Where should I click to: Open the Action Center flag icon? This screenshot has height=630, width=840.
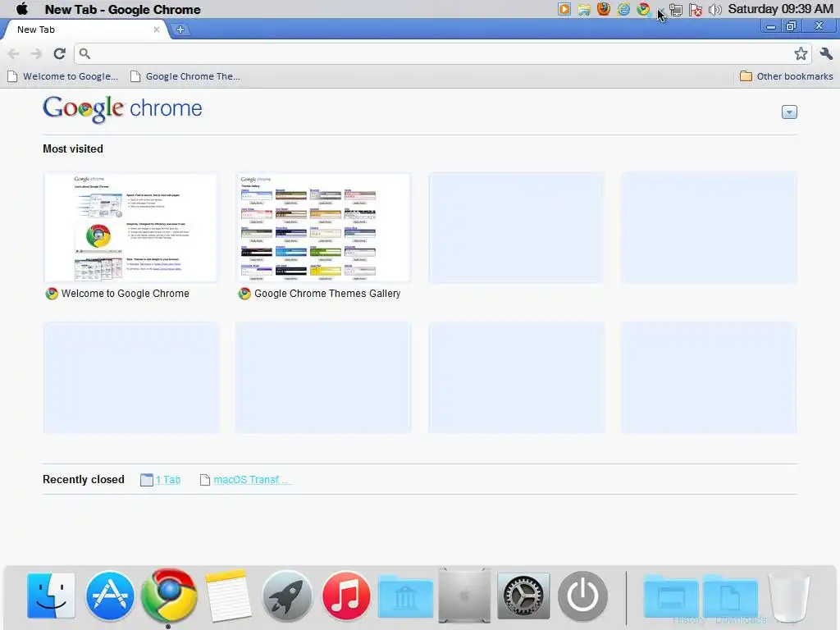[696, 10]
